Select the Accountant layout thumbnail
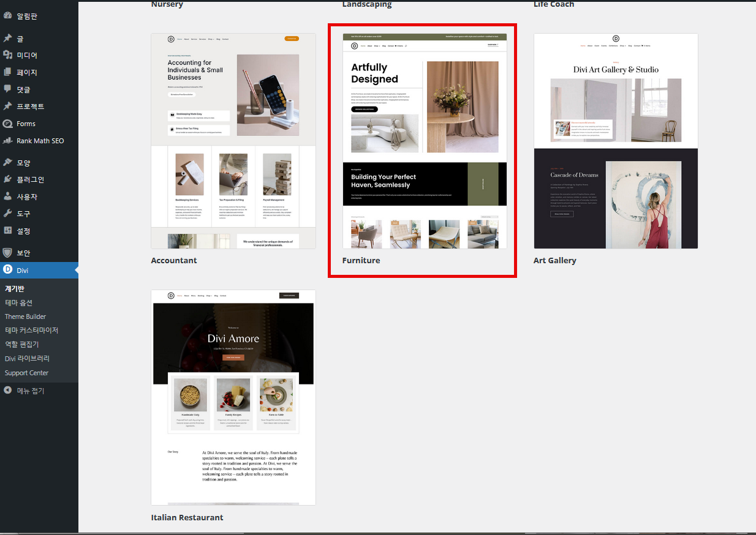756x535 pixels. point(233,141)
